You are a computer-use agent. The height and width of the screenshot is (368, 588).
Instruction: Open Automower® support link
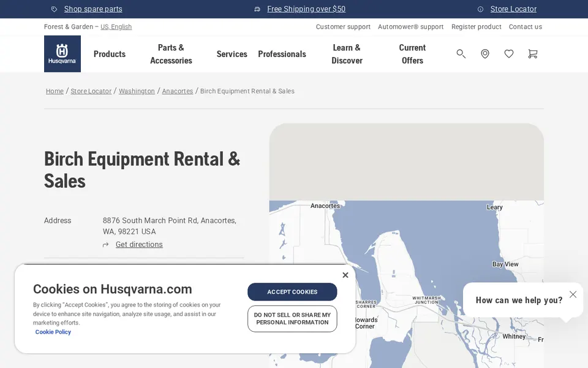[410, 26]
